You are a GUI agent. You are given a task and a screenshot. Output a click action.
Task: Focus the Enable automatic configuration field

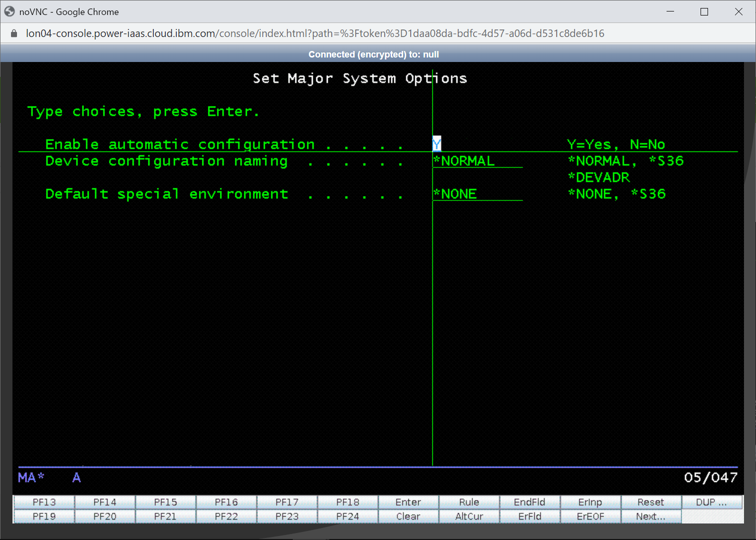point(437,144)
